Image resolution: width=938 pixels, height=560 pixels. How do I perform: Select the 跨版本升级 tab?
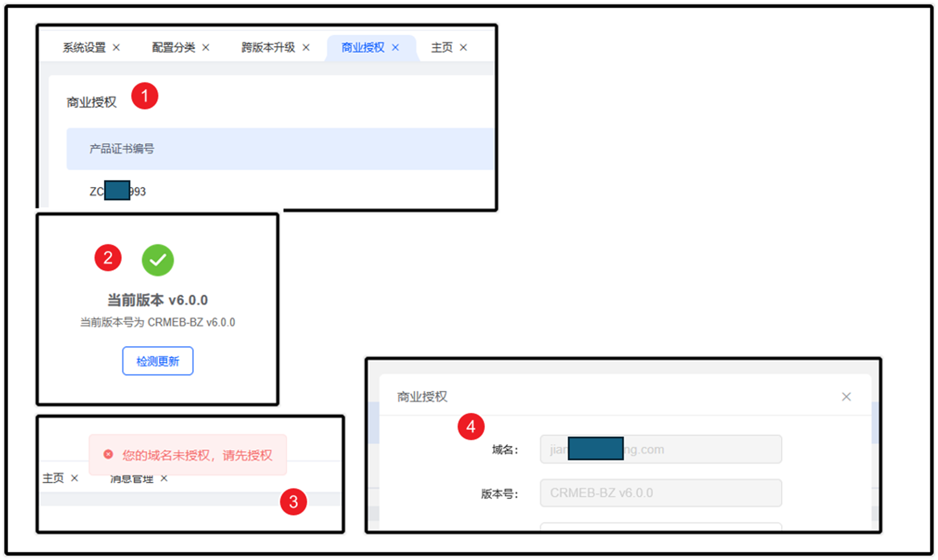[x=268, y=48]
